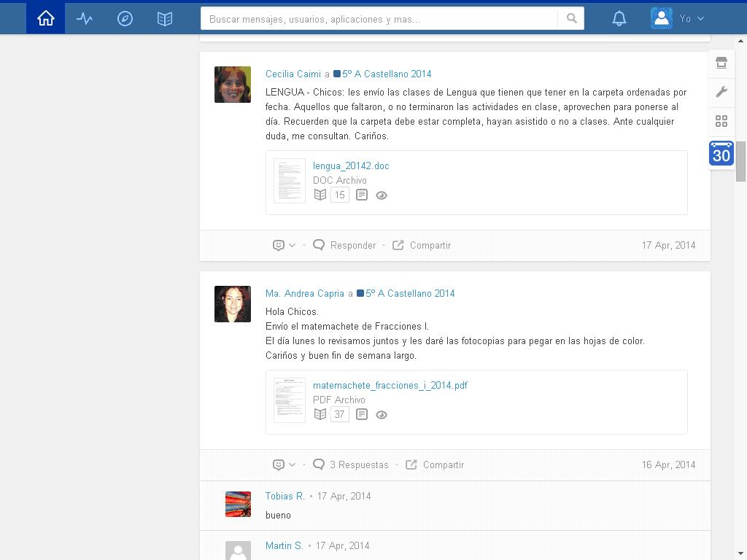
Task: Open reaction dropdown on Cecilia Caimi's post
Action: coord(284,245)
